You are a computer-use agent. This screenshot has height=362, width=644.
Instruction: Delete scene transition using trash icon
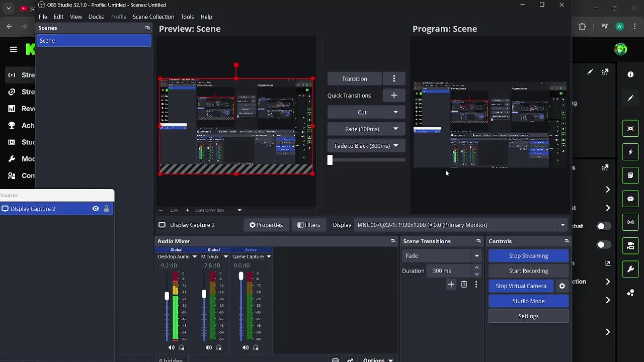coord(464,285)
